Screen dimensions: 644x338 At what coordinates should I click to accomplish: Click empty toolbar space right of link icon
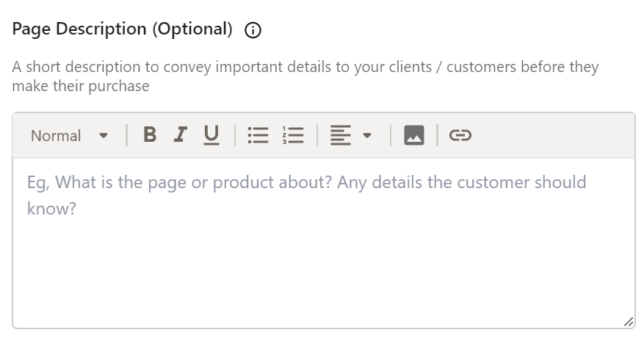[551, 135]
